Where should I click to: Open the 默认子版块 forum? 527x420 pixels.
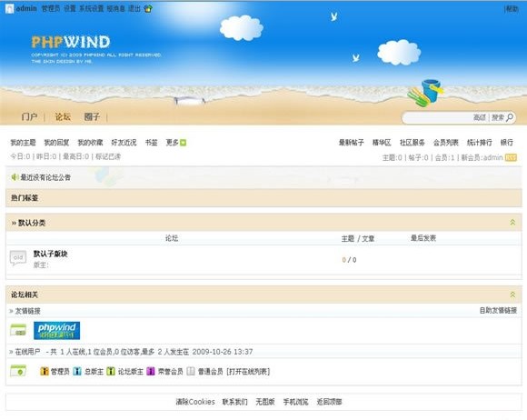[x=50, y=254]
